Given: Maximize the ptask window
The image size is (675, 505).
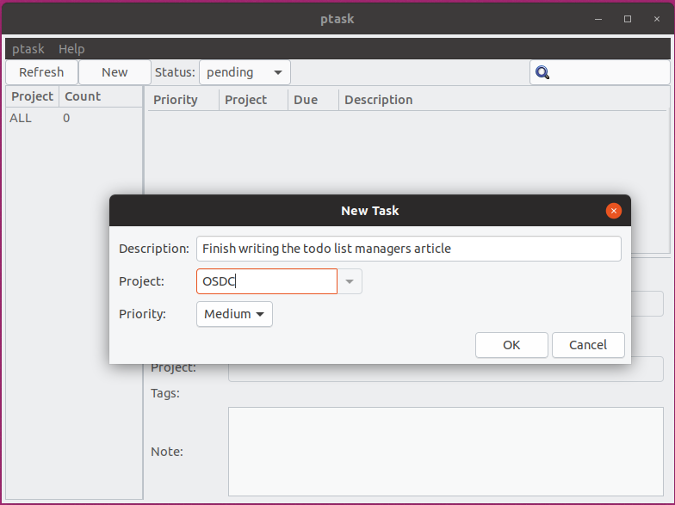Looking at the screenshot, I should [627, 19].
